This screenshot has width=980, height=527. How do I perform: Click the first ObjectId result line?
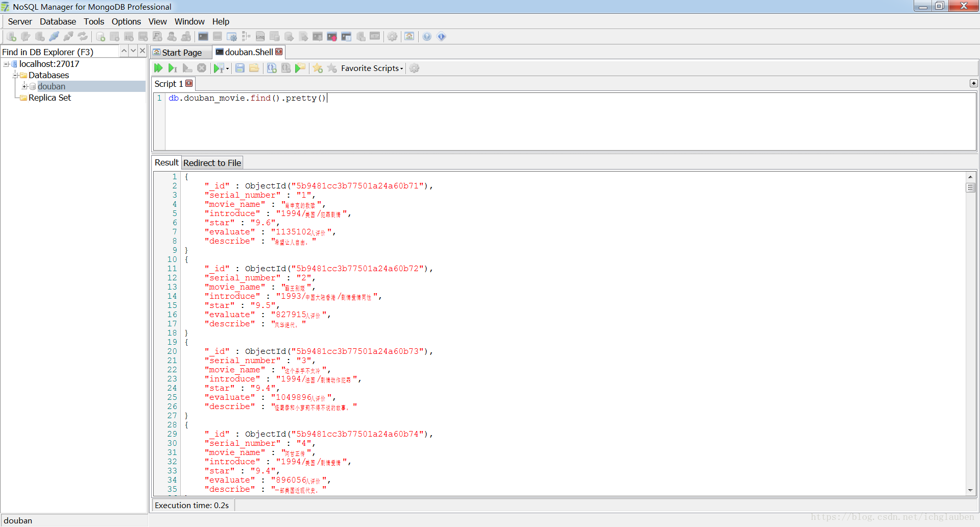point(319,186)
